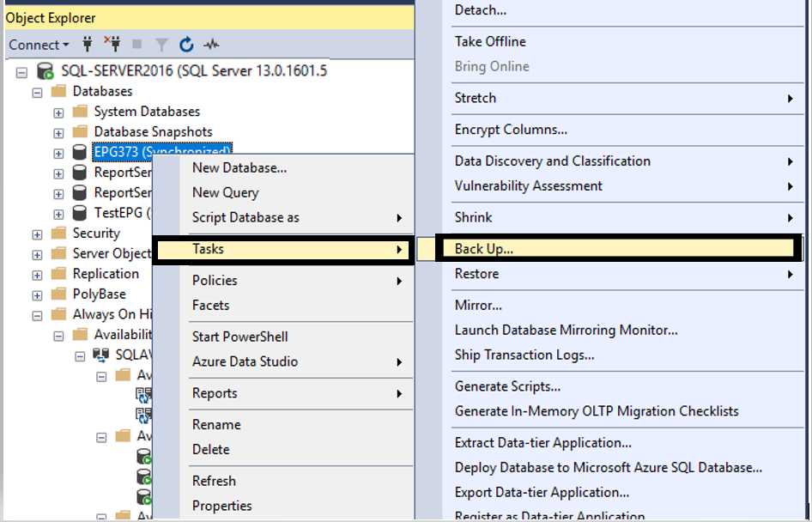Choose Take Offline in the submenu
The height and width of the screenshot is (522, 812).
[x=490, y=41]
